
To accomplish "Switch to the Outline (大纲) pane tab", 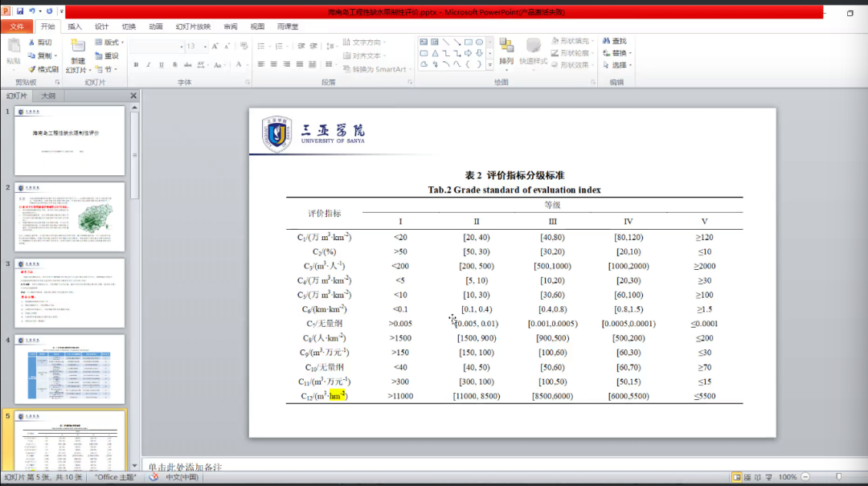I will click(48, 96).
